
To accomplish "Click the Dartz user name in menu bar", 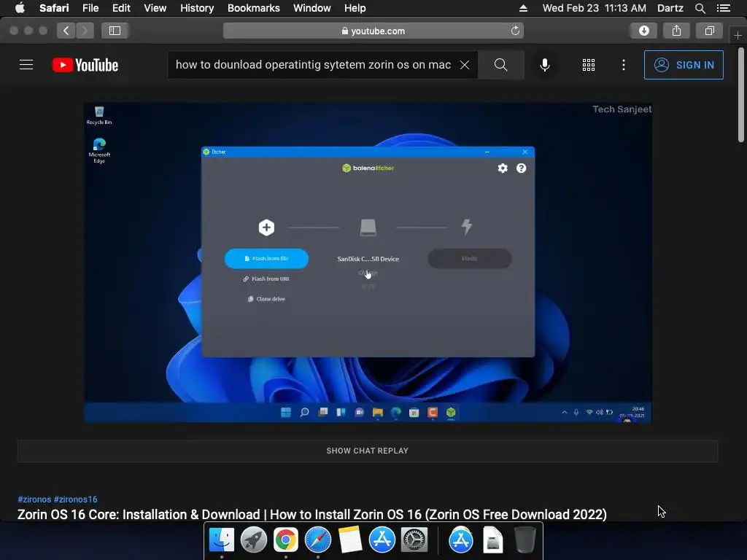I will [670, 8].
